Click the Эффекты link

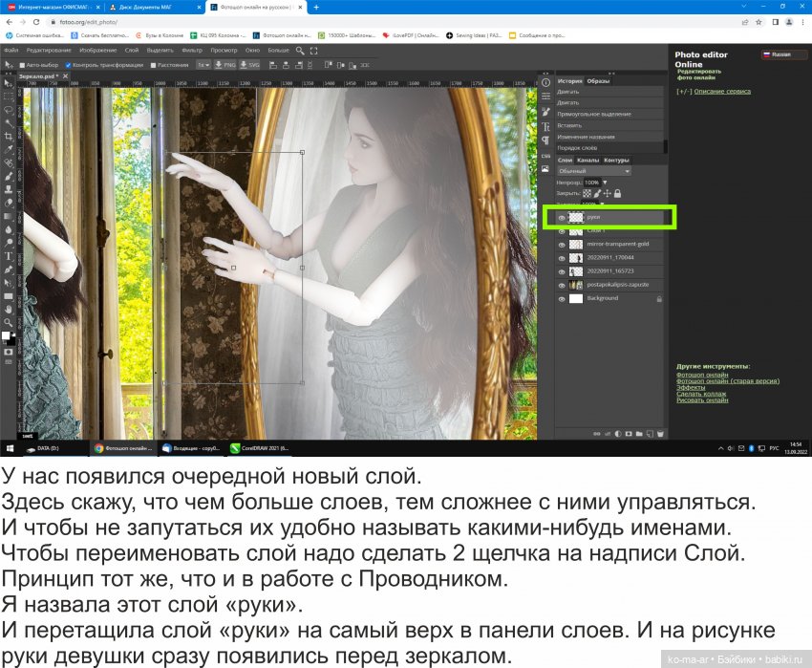coord(691,388)
